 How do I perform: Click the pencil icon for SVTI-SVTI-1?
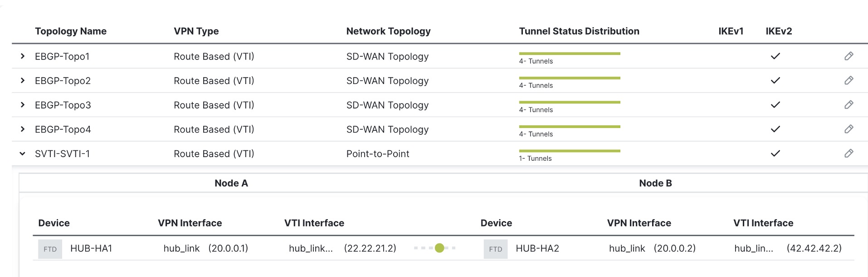pos(848,153)
